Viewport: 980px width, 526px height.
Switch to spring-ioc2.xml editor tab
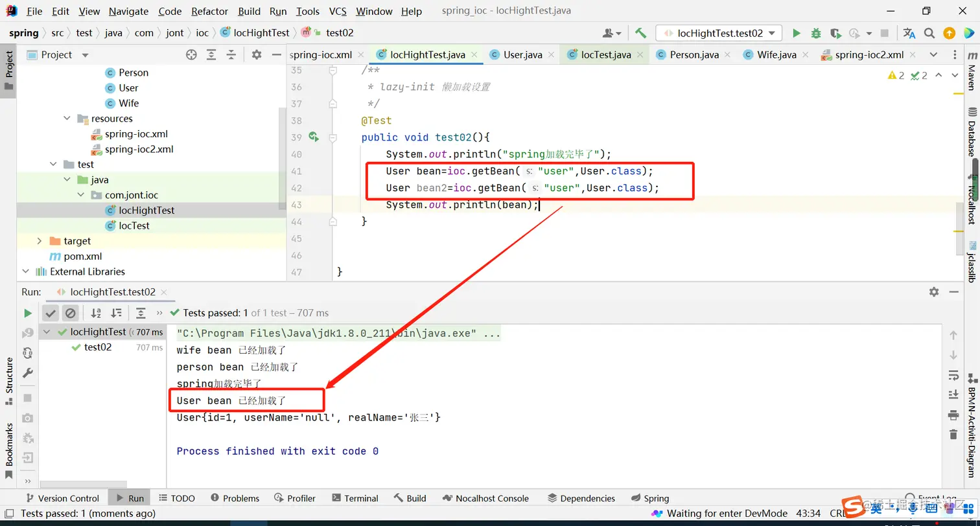point(869,55)
